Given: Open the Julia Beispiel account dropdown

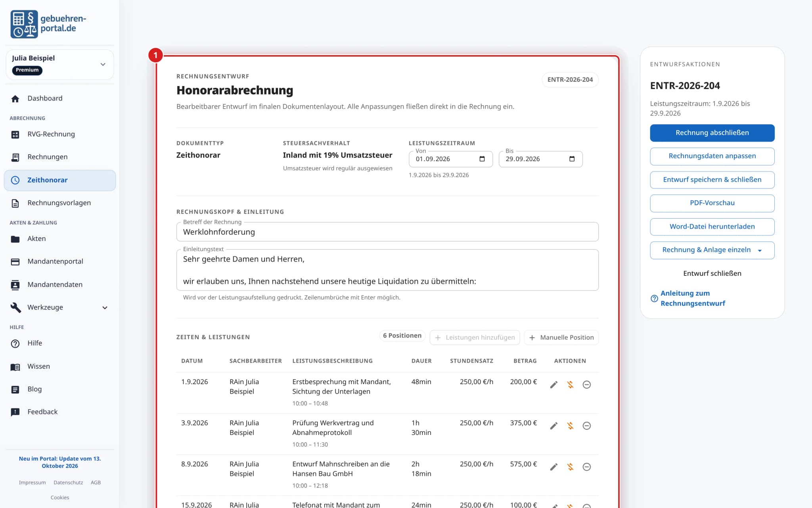Looking at the screenshot, I should point(60,64).
